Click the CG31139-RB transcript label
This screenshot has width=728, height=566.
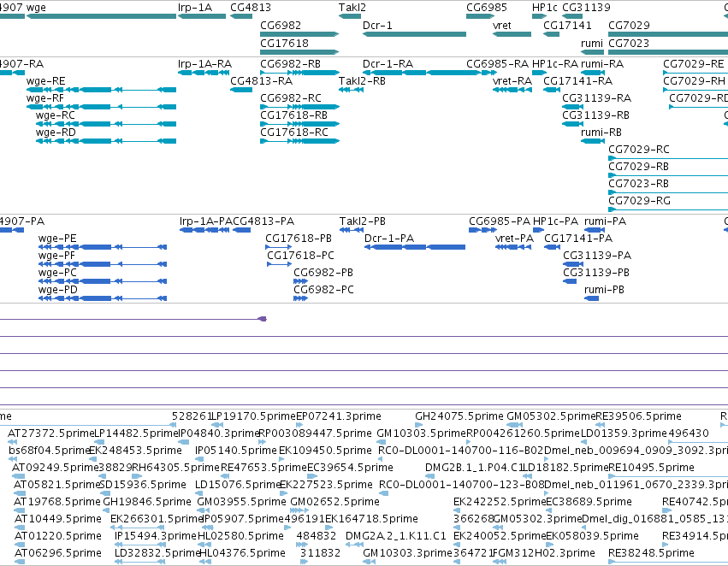pyautogui.click(x=595, y=115)
